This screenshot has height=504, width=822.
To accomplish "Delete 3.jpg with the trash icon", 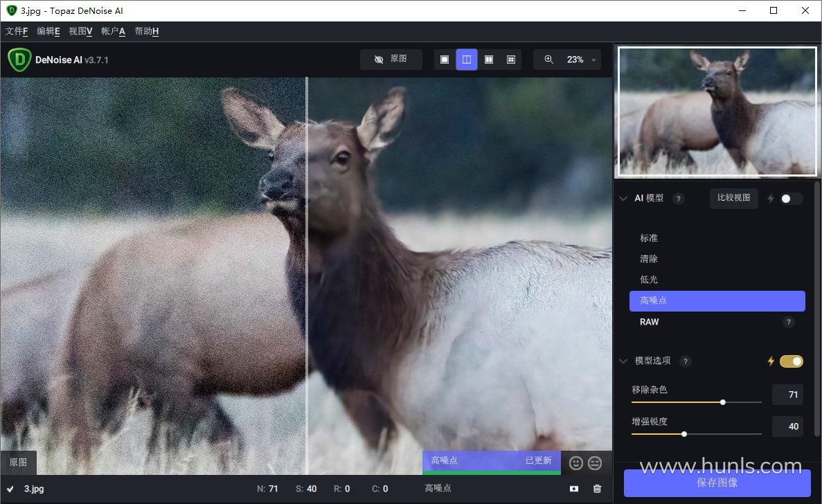I will click(x=598, y=489).
